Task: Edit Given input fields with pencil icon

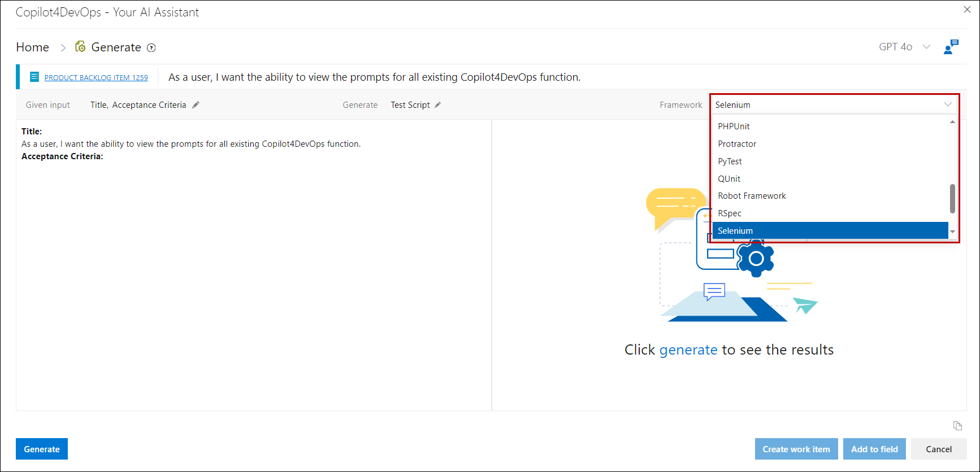Action: pyautogui.click(x=196, y=105)
